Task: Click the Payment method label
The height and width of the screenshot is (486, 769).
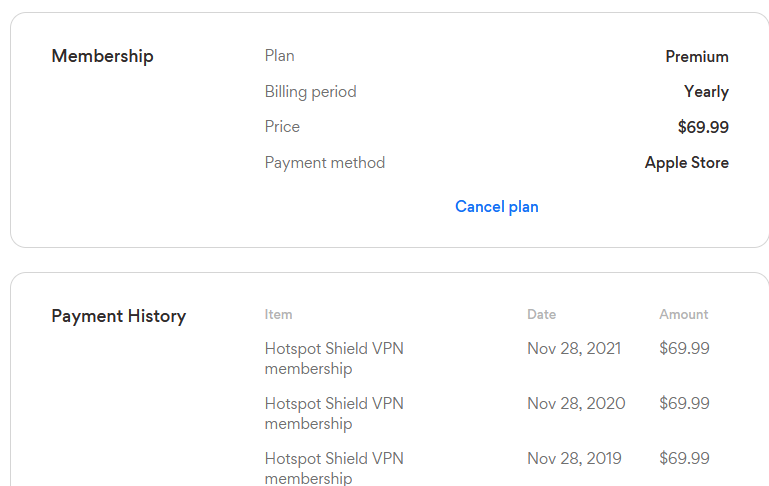Action: pyautogui.click(x=325, y=163)
